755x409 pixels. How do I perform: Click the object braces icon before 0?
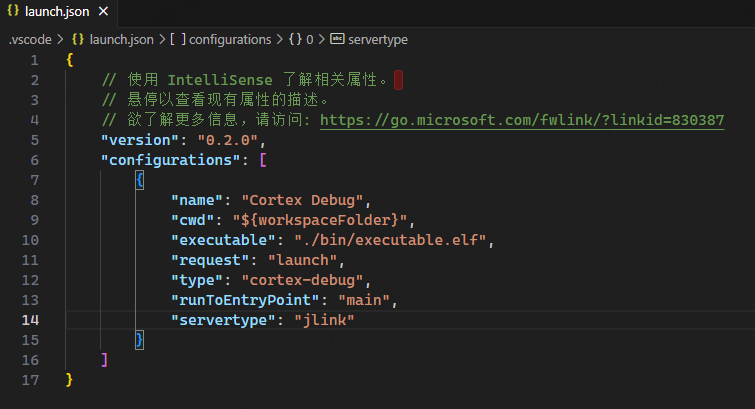[x=295, y=39]
